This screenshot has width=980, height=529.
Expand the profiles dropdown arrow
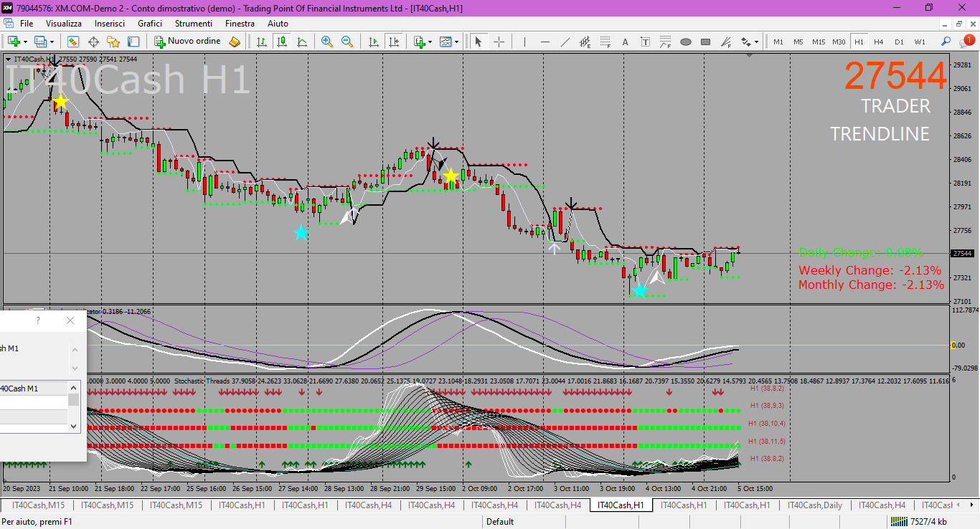52,42
